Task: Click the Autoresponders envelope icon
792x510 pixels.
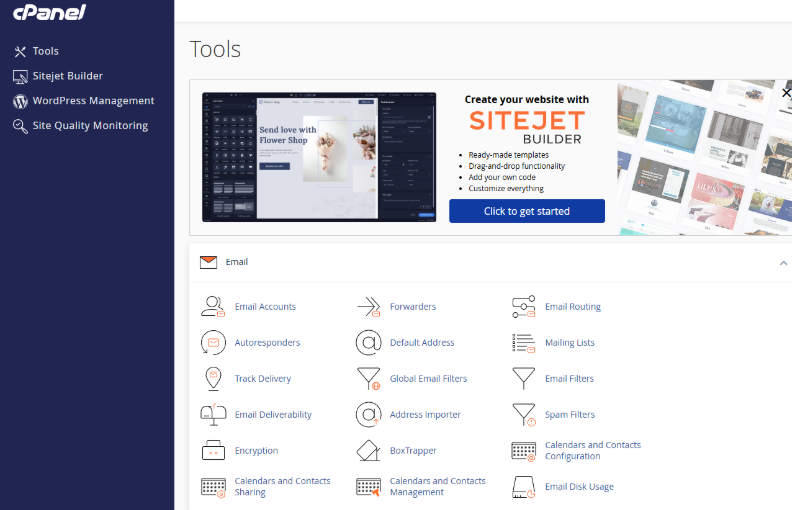Action: point(213,343)
